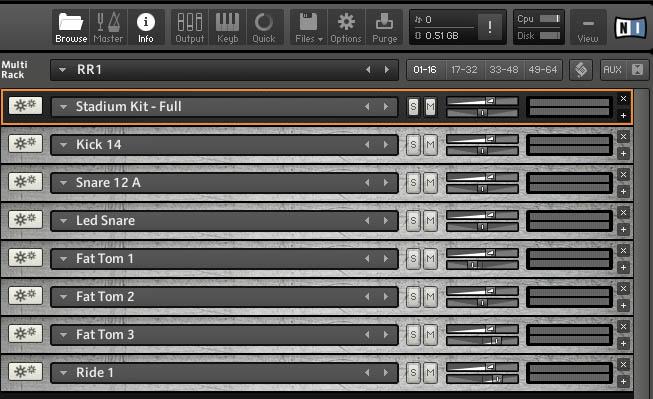Click the Snare 12 A name field
This screenshot has height=399, width=653.
point(224,183)
